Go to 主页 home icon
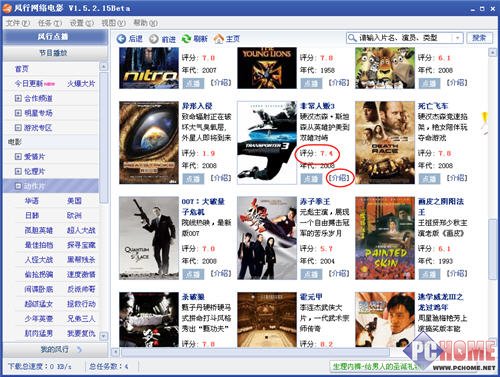The image size is (500, 377). point(218,39)
